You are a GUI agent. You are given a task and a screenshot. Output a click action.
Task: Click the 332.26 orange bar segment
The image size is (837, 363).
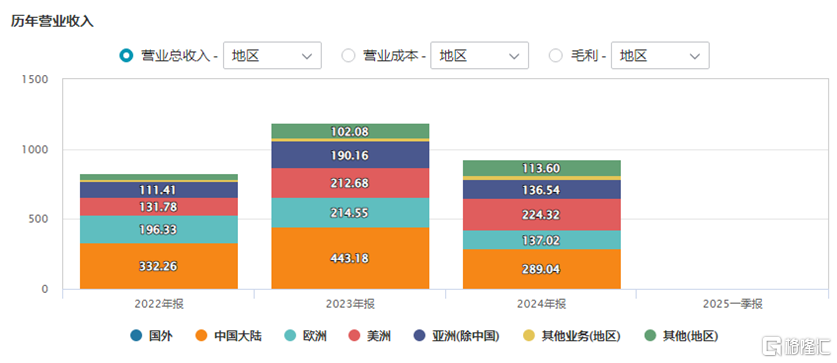pos(159,266)
